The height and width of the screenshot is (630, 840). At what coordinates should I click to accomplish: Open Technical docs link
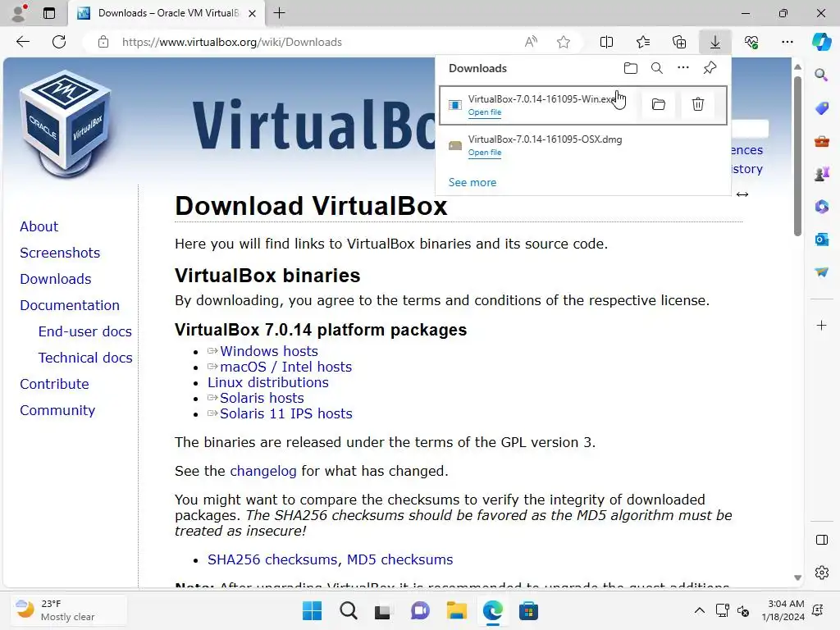85,358
